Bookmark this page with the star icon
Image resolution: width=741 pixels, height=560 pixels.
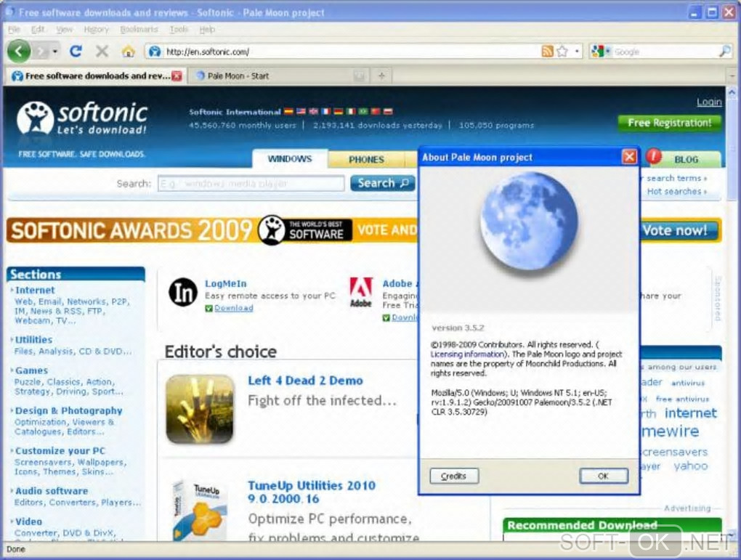pyautogui.click(x=562, y=52)
